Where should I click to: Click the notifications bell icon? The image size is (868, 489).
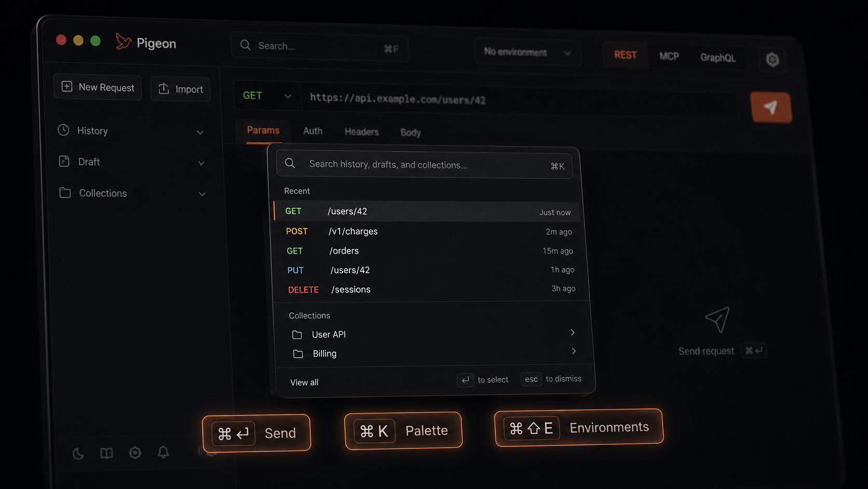(x=164, y=452)
